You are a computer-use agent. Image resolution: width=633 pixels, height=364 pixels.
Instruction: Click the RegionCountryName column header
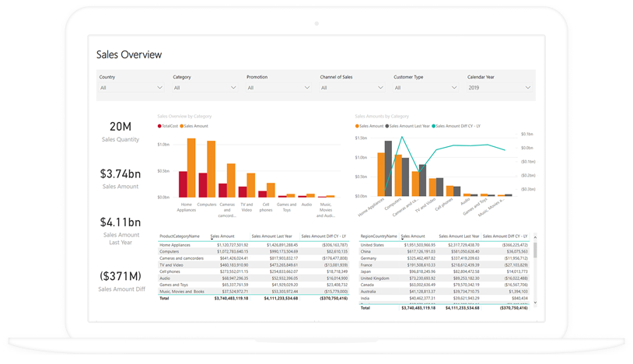tap(379, 236)
